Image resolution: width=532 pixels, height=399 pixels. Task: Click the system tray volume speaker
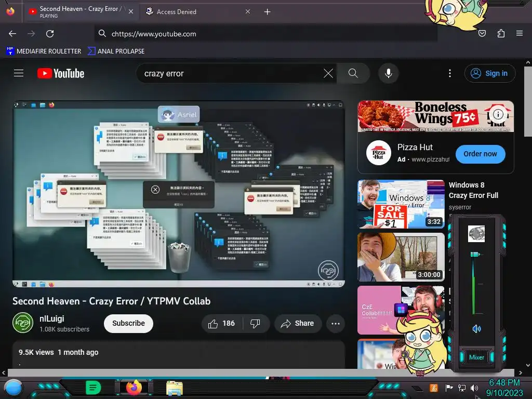[x=474, y=388]
